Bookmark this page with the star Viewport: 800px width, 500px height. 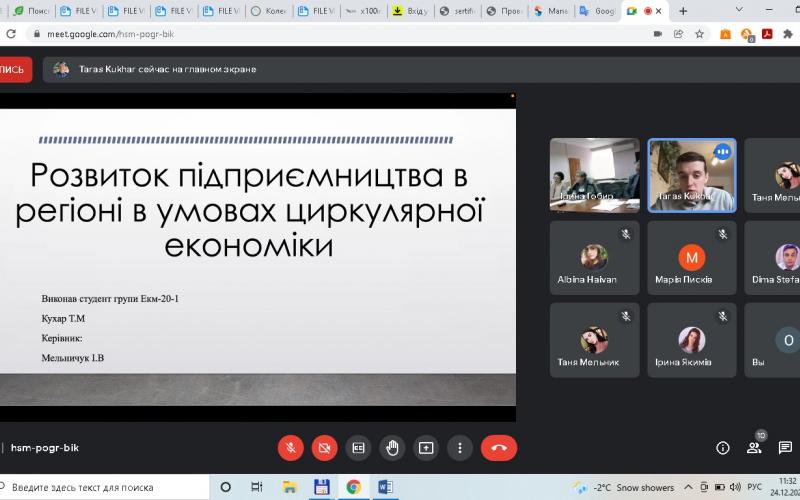tap(699, 34)
